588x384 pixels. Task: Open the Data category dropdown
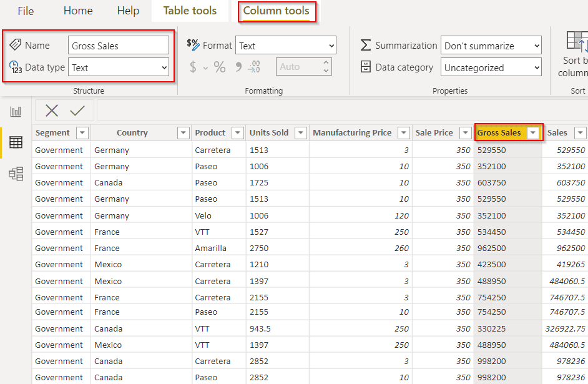tap(491, 67)
